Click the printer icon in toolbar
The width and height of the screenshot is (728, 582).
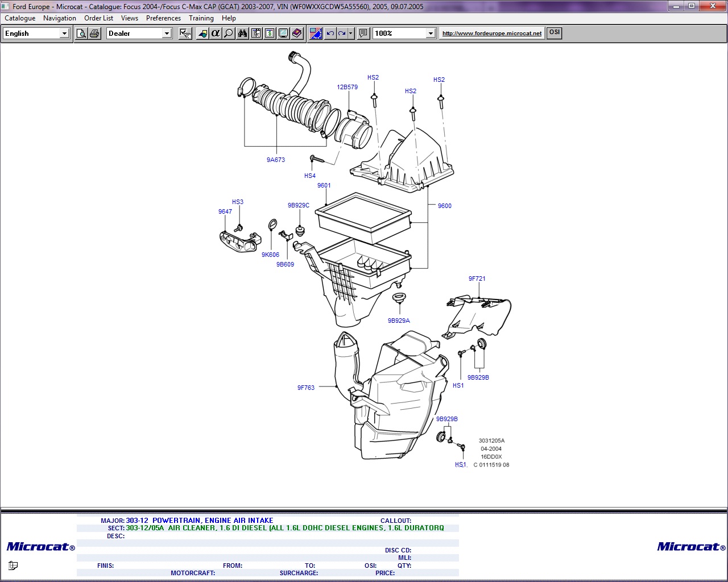[94, 34]
